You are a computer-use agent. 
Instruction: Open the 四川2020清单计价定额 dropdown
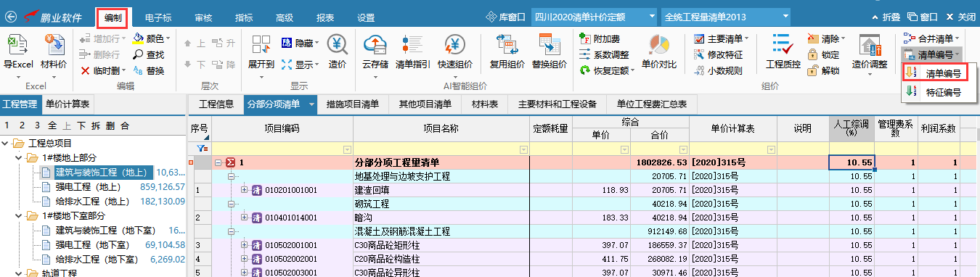coord(594,17)
